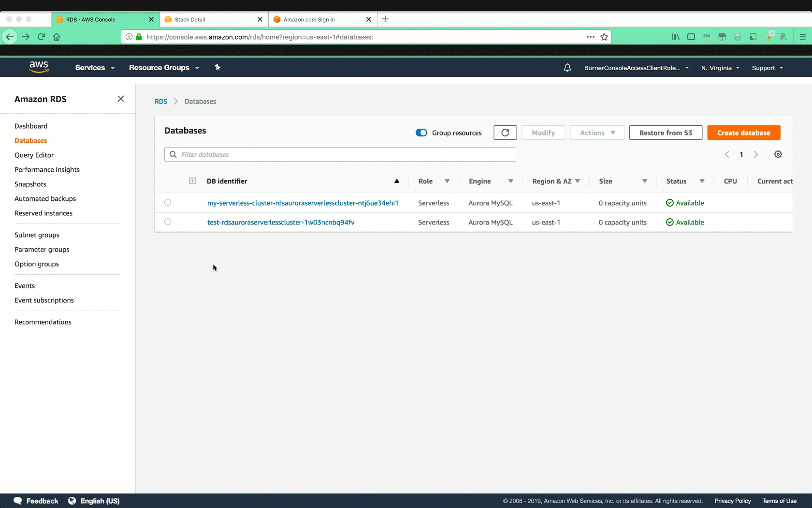Viewport: 812px width, 508px height.
Task: Open Query Editor in sidebar
Action: click(34, 155)
